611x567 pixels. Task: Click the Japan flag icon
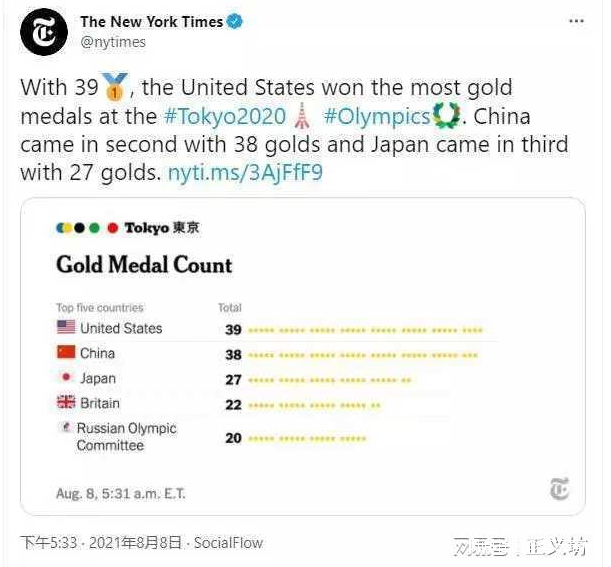(66, 378)
